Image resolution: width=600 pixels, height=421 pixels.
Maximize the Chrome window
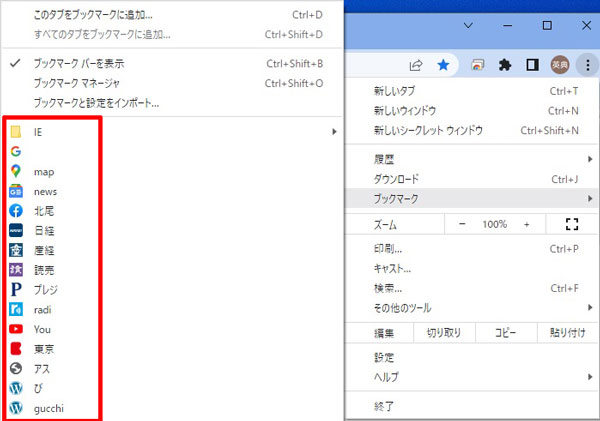[547, 26]
